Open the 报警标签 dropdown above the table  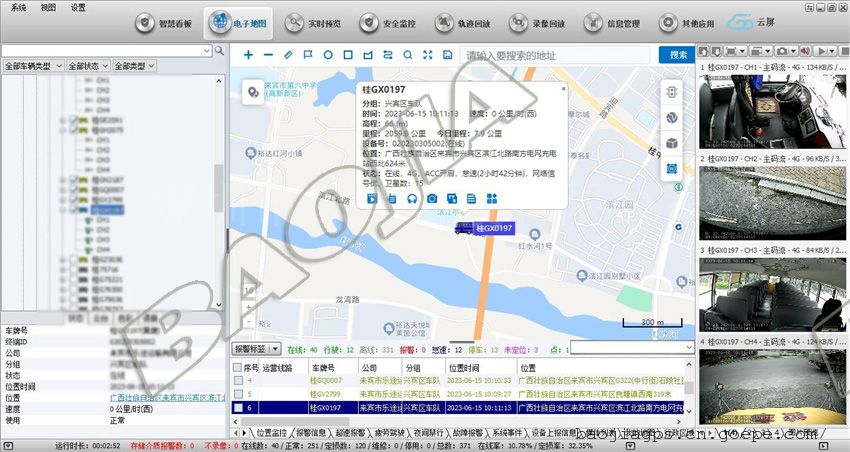[x=256, y=349]
